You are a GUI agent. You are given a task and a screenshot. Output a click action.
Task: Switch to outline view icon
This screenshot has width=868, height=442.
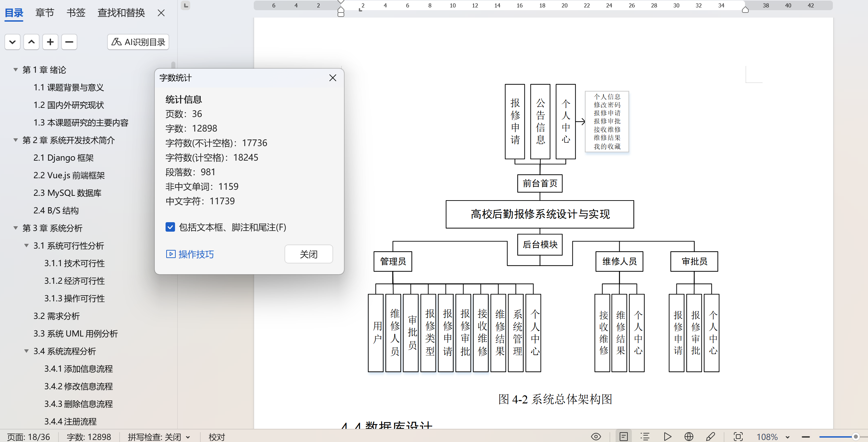[645, 437]
